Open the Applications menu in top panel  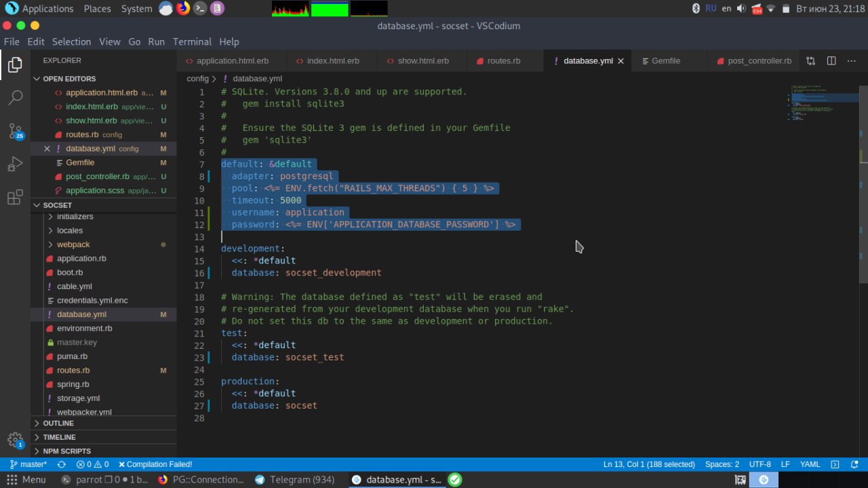click(x=39, y=8)
